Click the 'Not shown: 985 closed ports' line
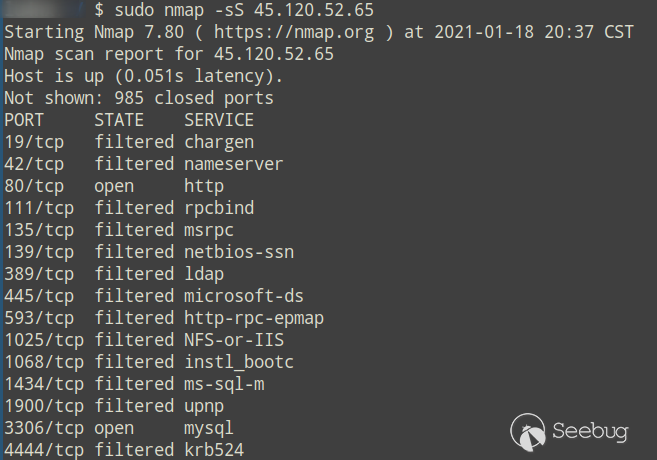Viewport: 657px width, 460px height. click(139, 98)
